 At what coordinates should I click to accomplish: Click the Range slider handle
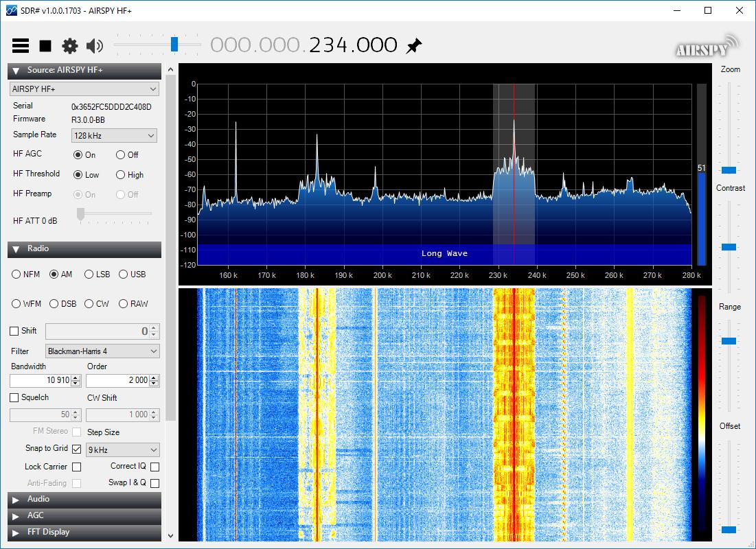tap(729, 341)
